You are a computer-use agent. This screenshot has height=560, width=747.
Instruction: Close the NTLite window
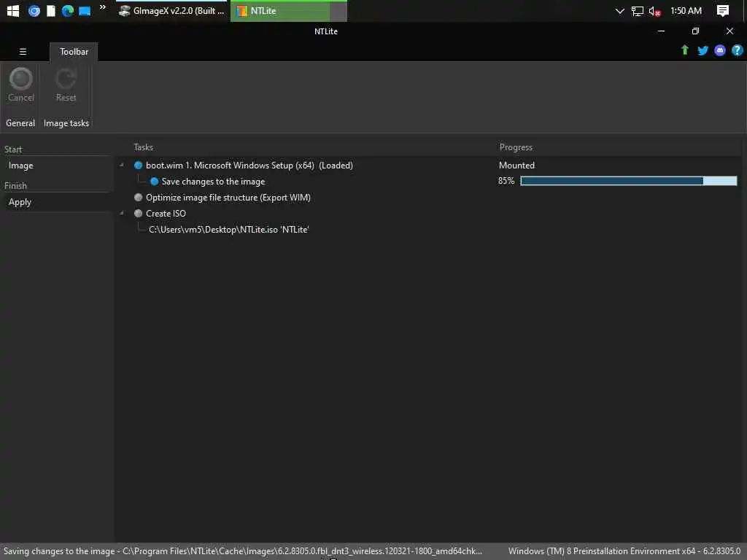tap(729, 31)
